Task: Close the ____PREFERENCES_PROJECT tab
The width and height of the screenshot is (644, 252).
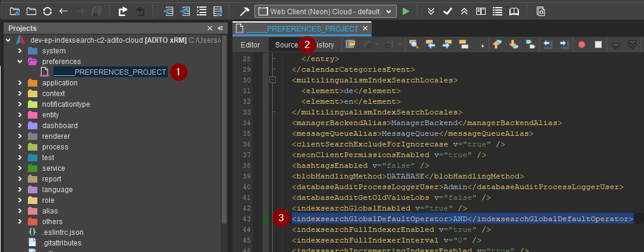Action: click(365, 28)
